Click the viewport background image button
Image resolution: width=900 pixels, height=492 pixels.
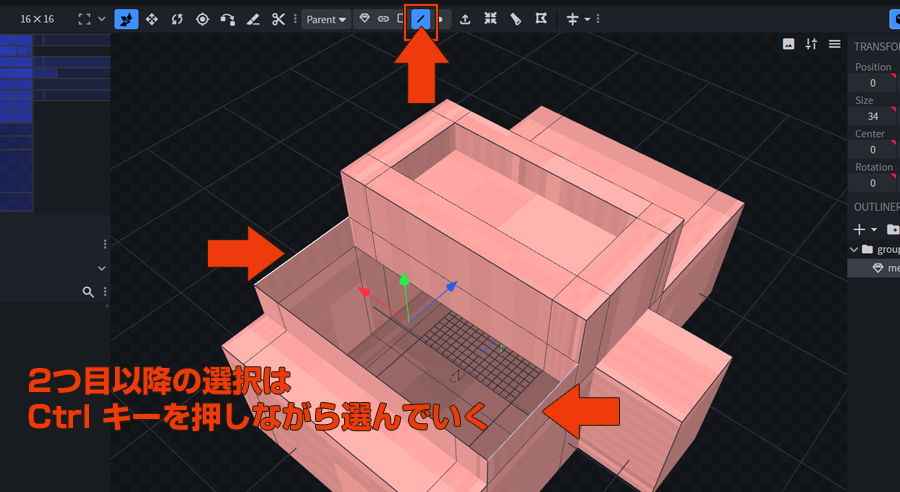[788, 44]
